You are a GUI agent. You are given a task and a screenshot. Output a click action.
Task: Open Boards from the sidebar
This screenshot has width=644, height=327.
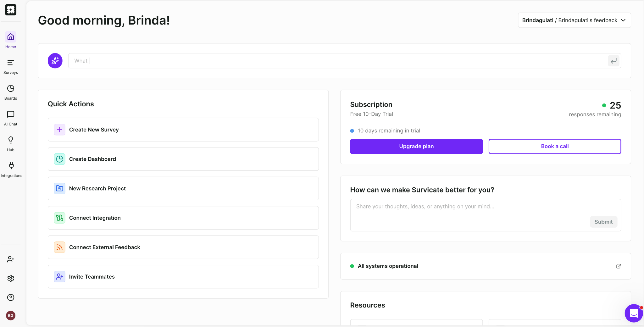tap(11, 92)
